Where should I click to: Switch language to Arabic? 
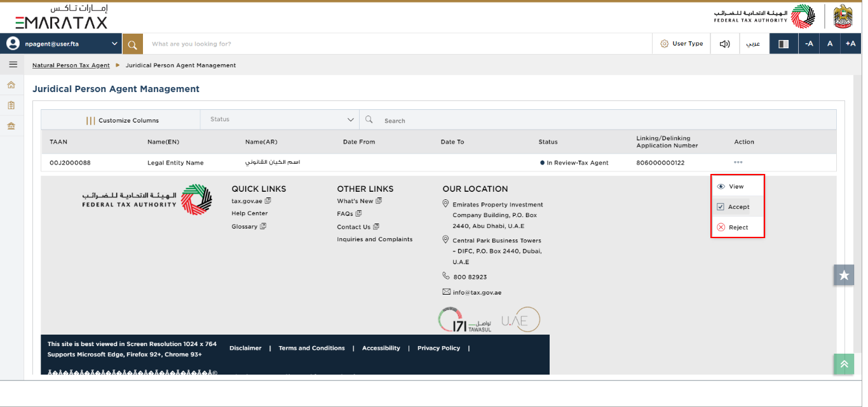[x=752, y=44]
